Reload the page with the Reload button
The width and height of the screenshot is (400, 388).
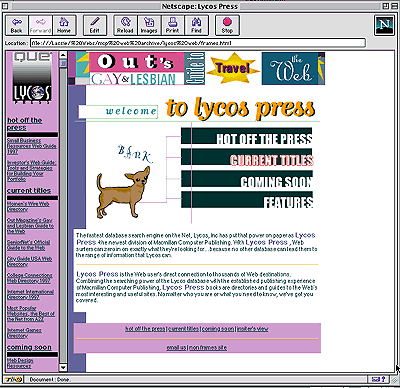[125, 25]
